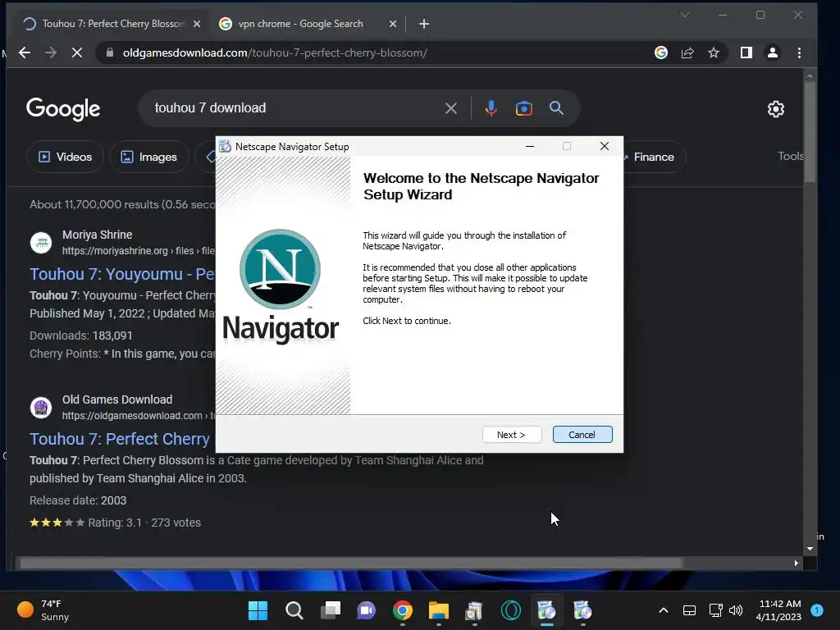Viewport: 840px width, 630px height.
Task: Bookmark this page with star icon
Action: [x=714, y=52]
